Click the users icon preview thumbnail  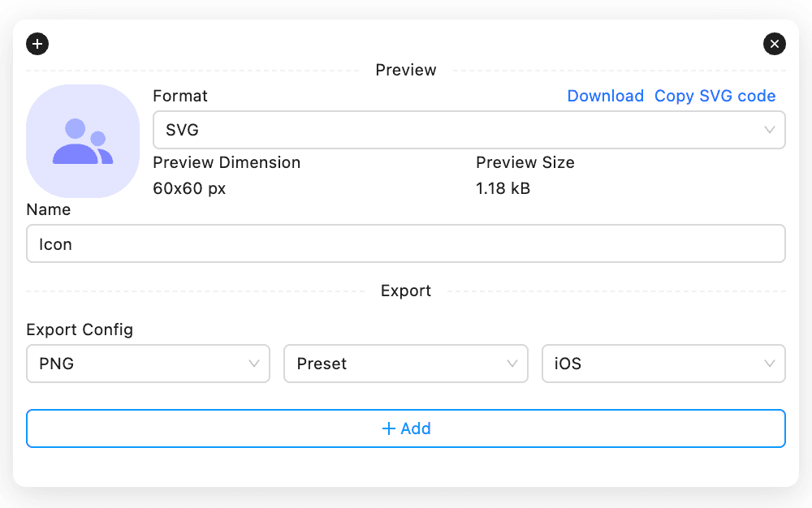coord(83,141)
